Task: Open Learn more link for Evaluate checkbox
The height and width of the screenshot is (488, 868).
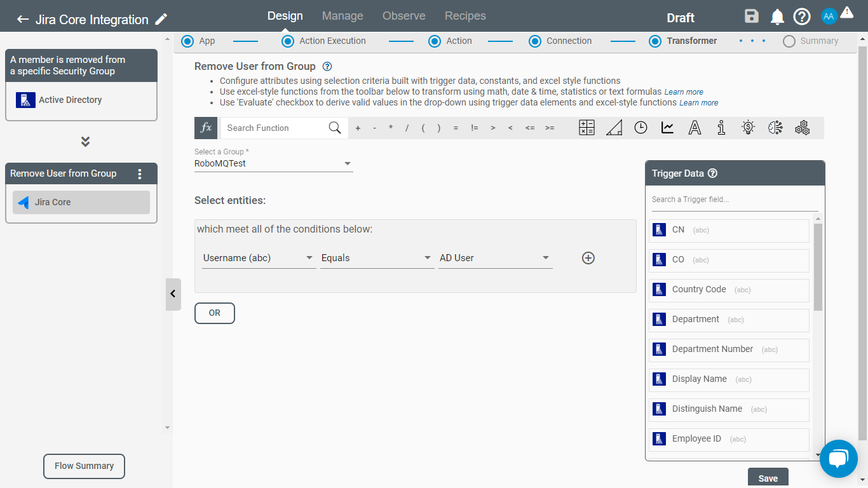Action: 699,103
